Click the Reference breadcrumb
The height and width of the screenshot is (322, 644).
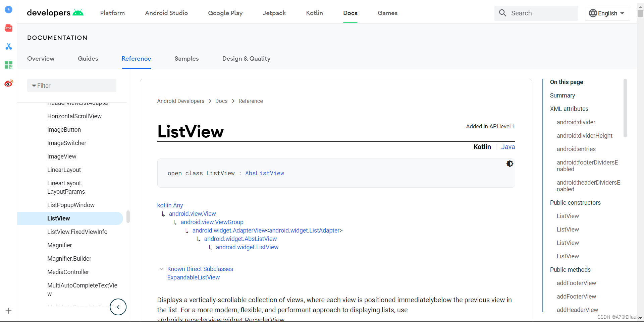point(251,101)
